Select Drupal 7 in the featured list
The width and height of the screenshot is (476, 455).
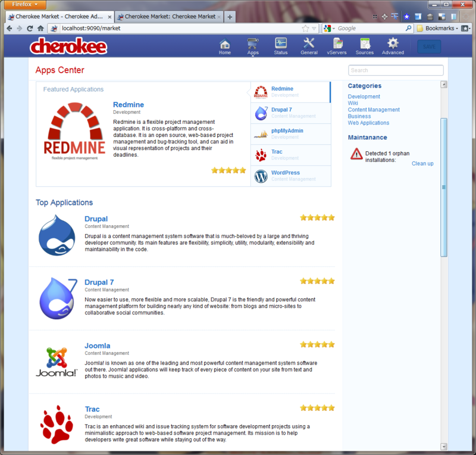(x=291, y=113)
